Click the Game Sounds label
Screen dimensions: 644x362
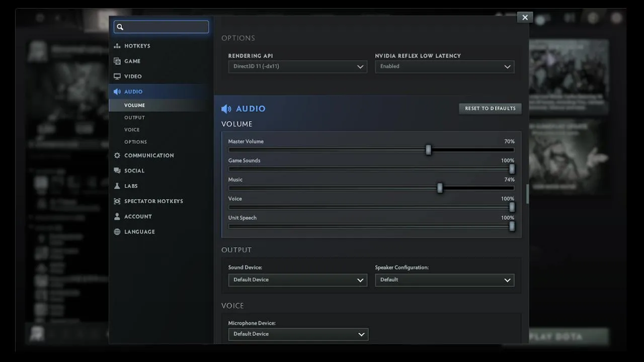click(245, 161)
